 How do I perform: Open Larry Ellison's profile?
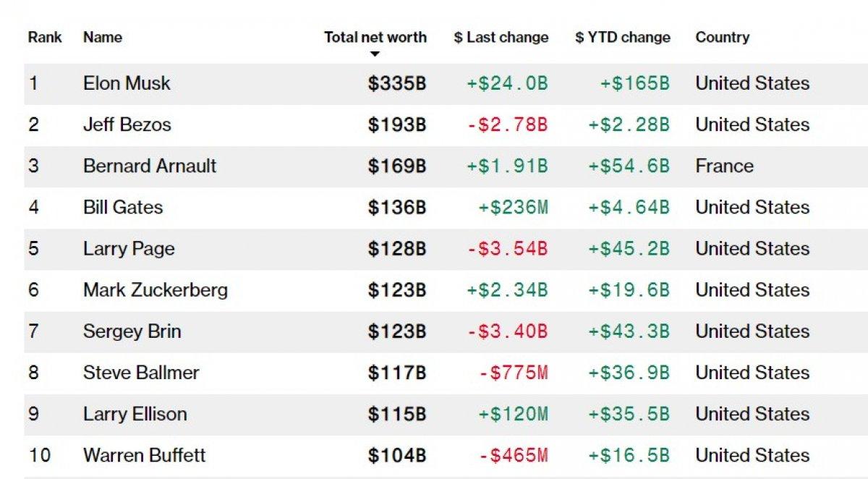click(x=135, y=414)
